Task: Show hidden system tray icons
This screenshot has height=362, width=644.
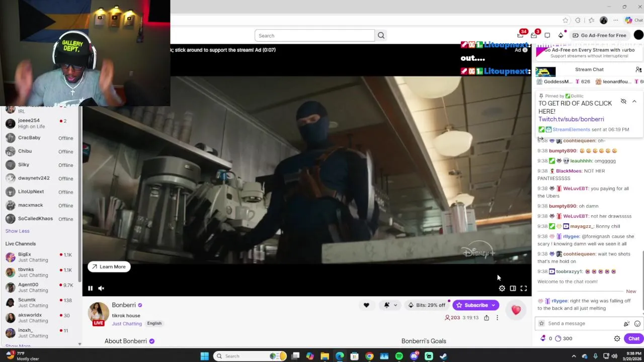Action: 574,356
